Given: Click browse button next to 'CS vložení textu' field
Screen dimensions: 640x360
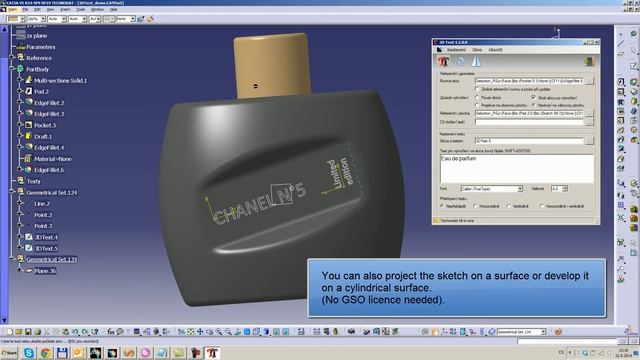Looking at the screenshot, I should tap(589, 122).
